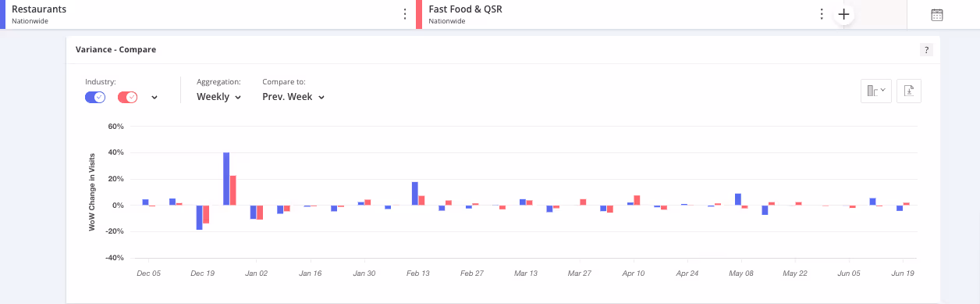
Task: Click the WoW Change in Visits axis title
Action: click(92, 192)
